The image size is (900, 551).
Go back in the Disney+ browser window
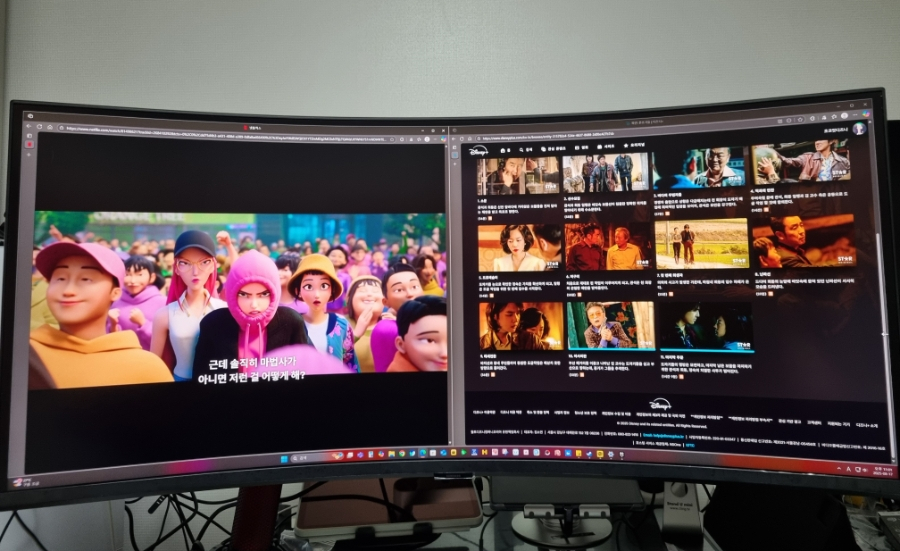(x=453, y=138)
